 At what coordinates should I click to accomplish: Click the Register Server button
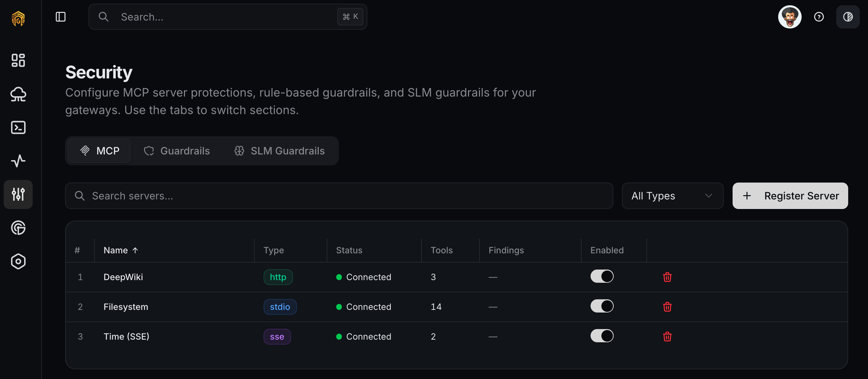(790, 196)
